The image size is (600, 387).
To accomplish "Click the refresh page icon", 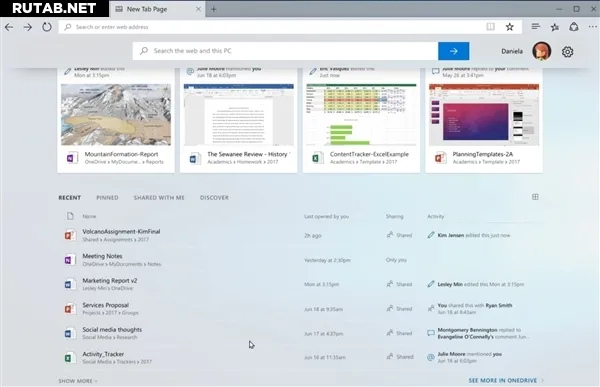I will tap(47, 27).
